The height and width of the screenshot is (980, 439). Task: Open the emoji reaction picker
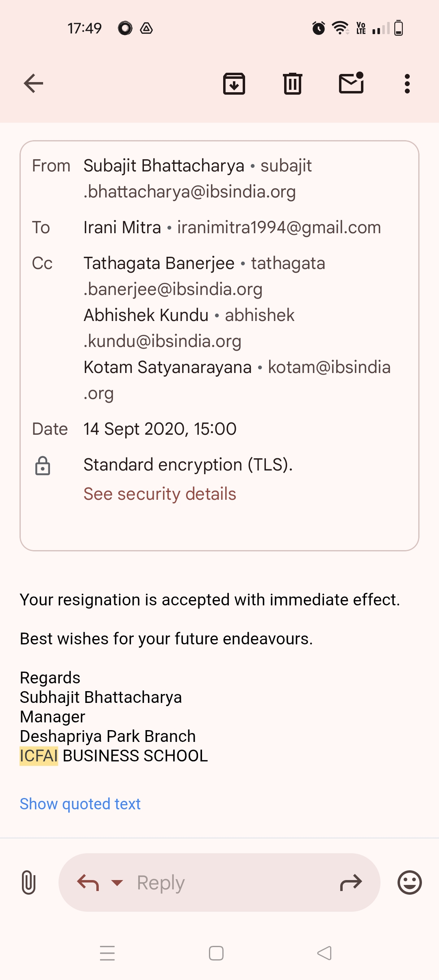[x=409, y=882]
